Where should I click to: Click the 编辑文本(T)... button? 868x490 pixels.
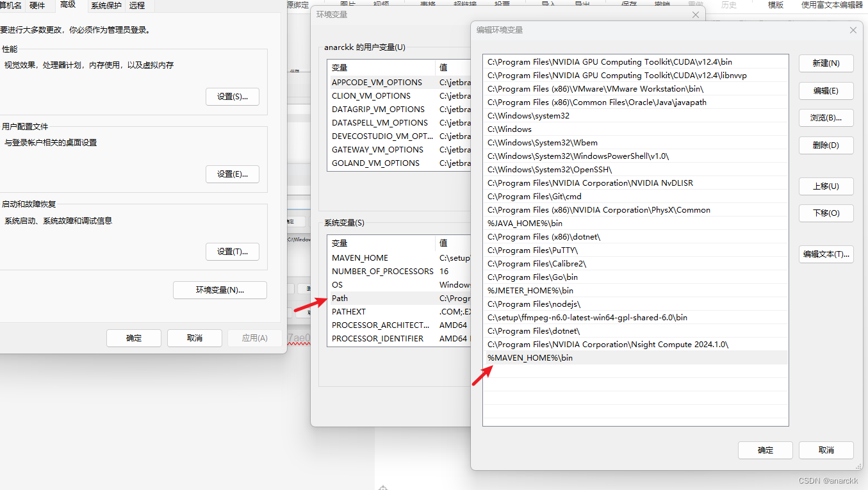(826, 254)
